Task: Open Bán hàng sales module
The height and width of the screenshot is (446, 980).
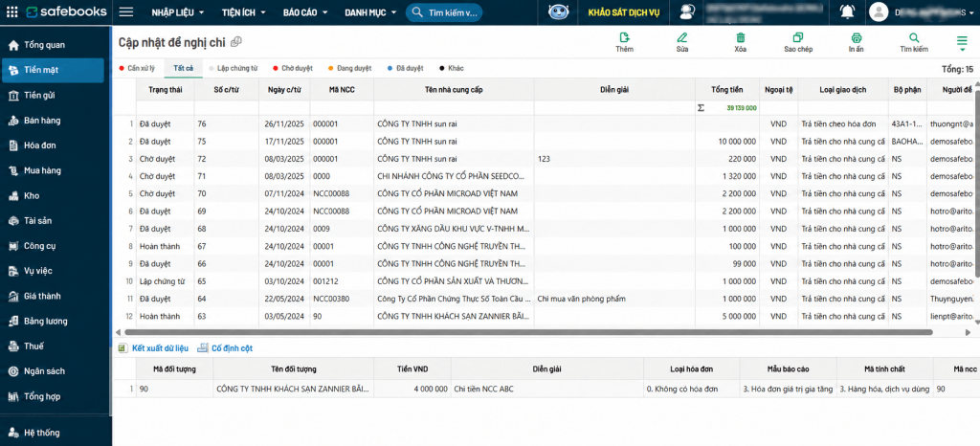Action: click(x=53, y=121)
